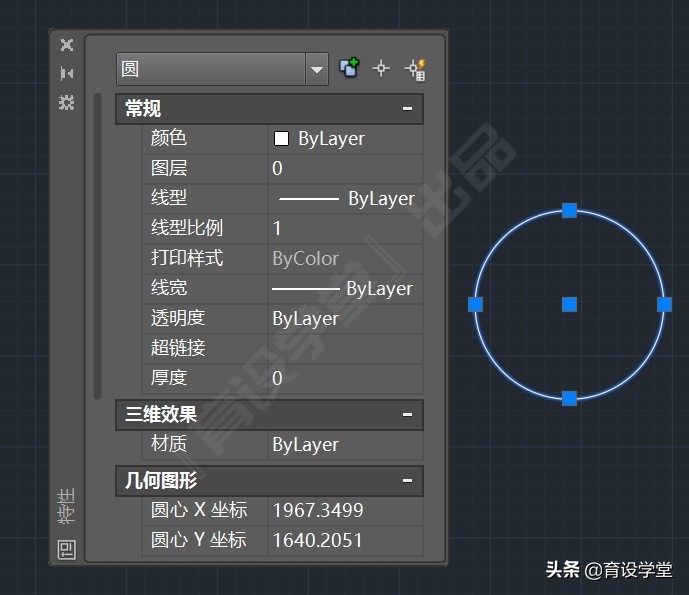This screenshot has width=689, height=595.
Task: Select the 圆心 Y 坐标 label
Action: [x=198, y=540]
